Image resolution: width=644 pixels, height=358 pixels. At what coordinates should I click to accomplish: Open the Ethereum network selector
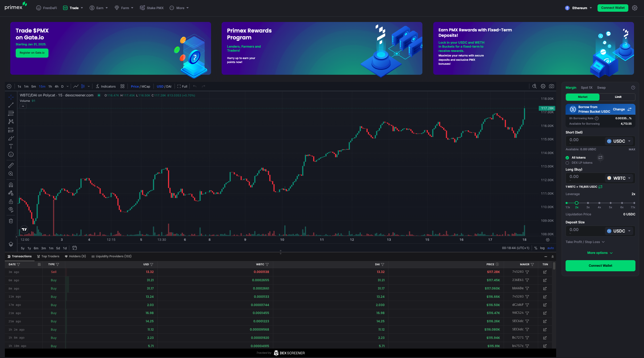(578, 8)
